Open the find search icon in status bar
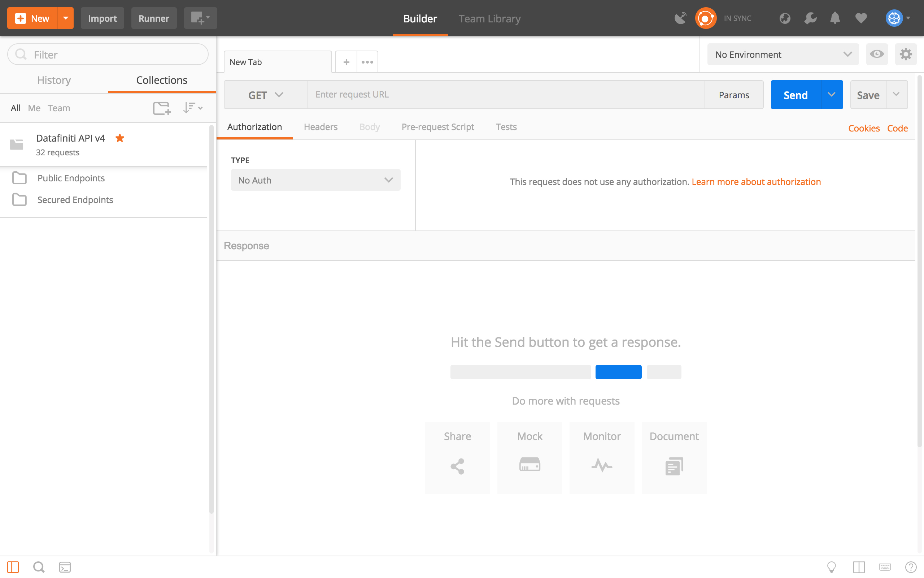This screenshot has height=578, width=924. 39,567
